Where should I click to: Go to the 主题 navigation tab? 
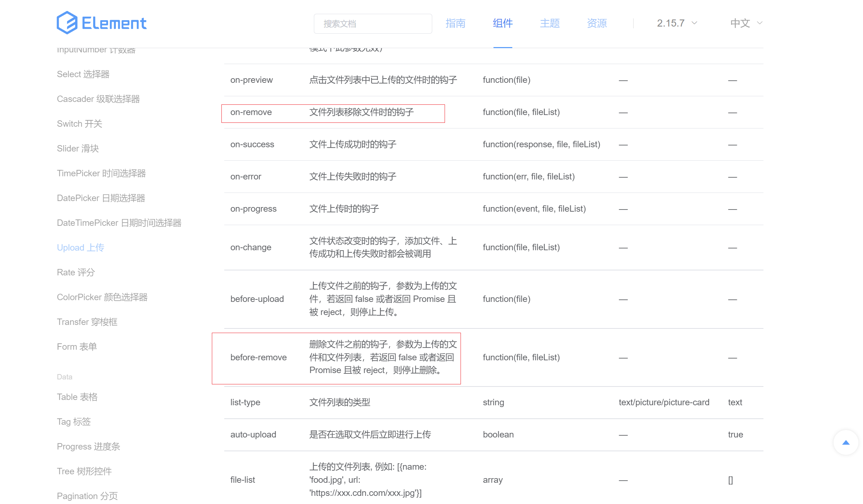tap(549, 23)
